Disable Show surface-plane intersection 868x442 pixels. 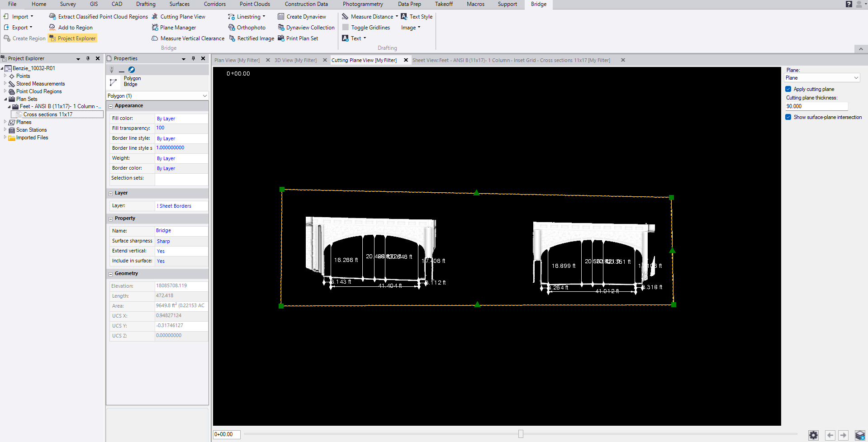pyautogui.click(x=788, y=117)
